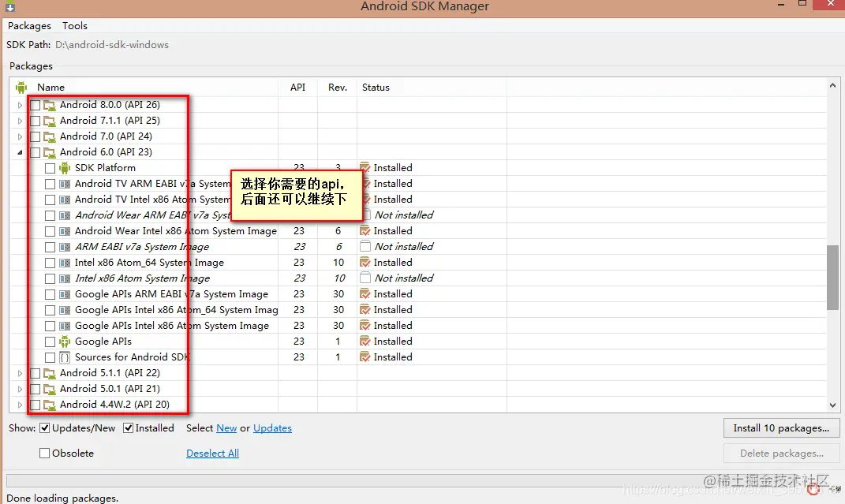The width and height of the screenshot is (845, 504).
Task: Click the folder icon for Android 7.0 (API 24)
Action: [50, 136]
